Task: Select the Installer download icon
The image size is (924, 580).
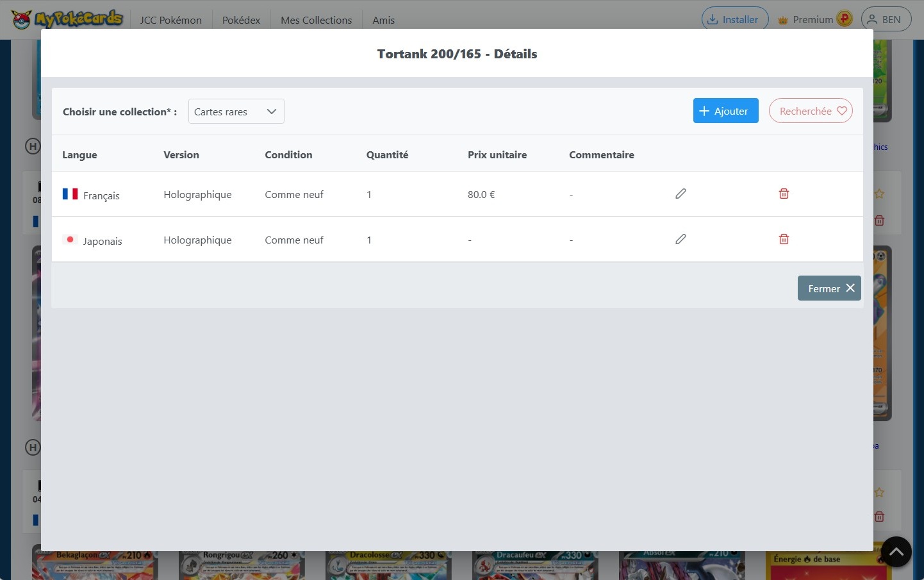Action: coord(713,19)
